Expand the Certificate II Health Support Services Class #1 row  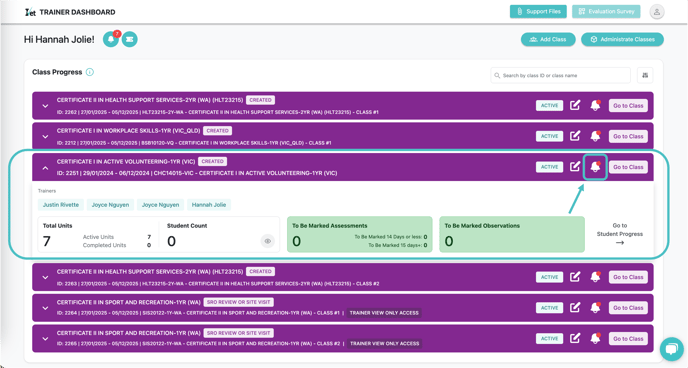[45, 106]
